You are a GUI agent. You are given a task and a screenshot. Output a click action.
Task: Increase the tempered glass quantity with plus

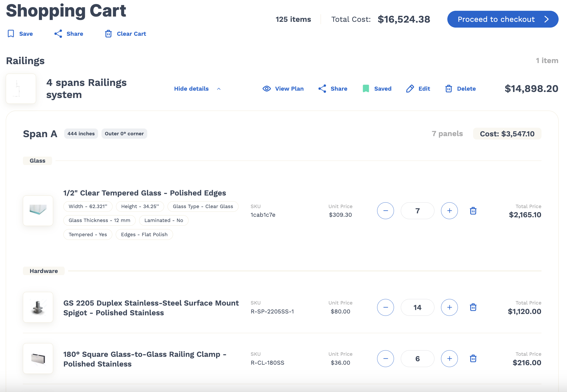tap(449, 211)
